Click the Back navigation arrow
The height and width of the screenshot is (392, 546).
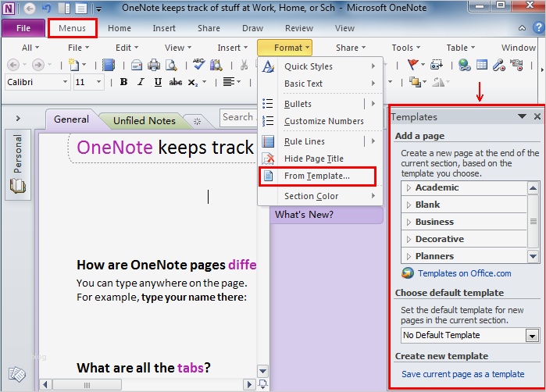pos(13,65)
